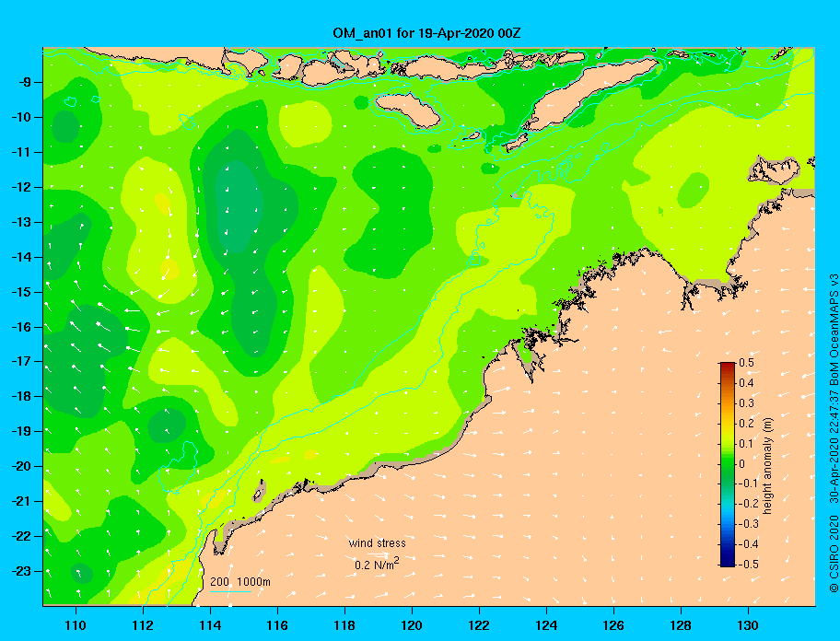Click latitude label '-15'
The image size is (840, 641).
tap(21, 292)
